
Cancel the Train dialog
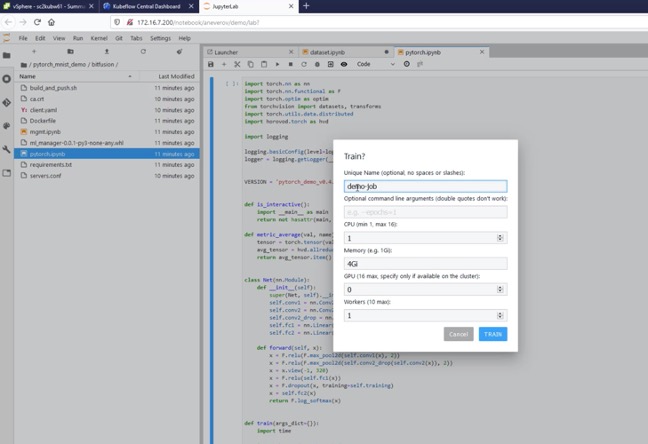(459, 334)
